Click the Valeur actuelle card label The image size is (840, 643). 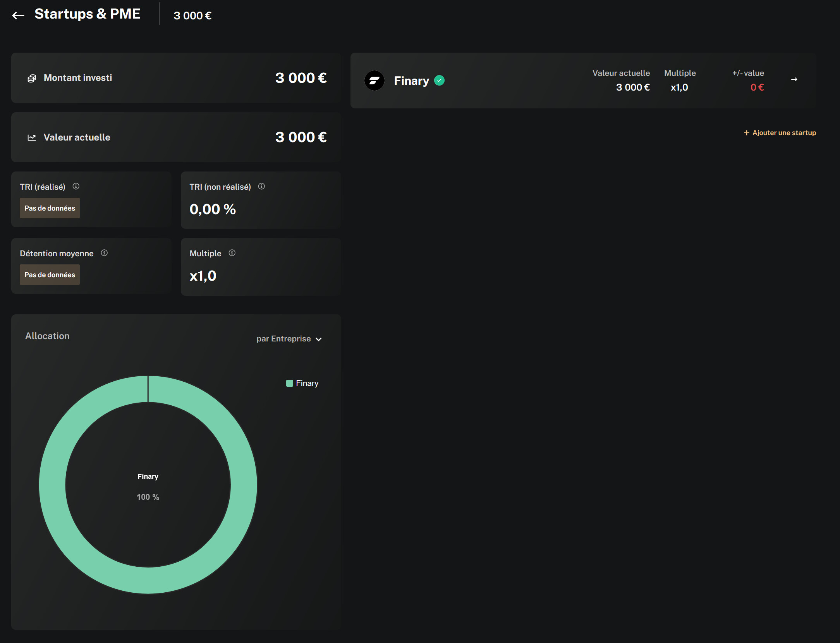tap(77, 137)
